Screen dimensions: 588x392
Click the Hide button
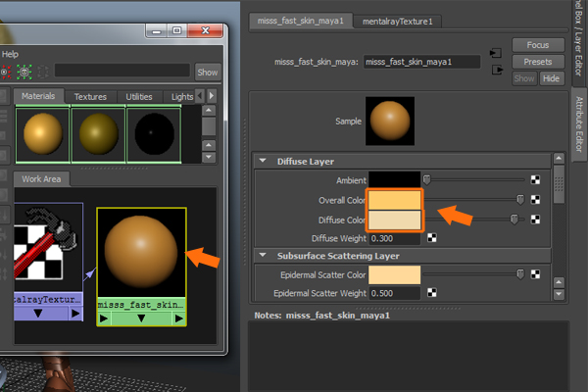click(552, 78)
